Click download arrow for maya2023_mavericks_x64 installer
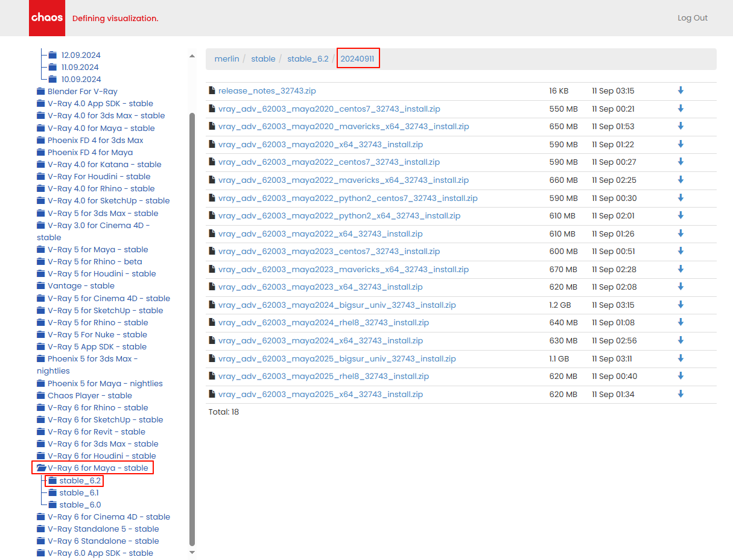 click(x=681, y=269)
